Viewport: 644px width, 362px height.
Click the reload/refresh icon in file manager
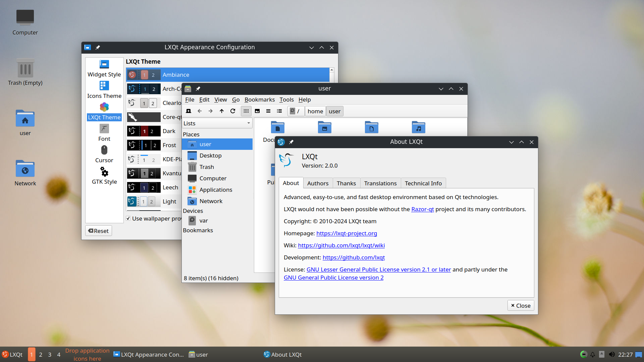(x=233, y=111)
